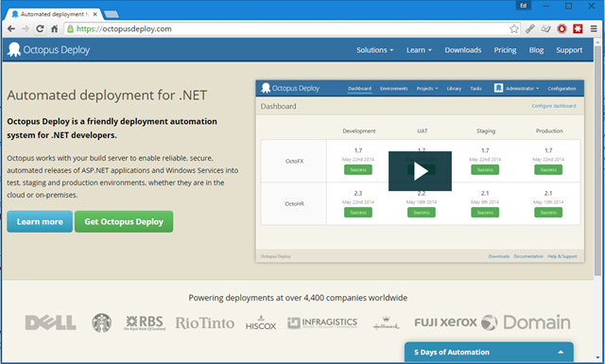Image resolution: width=605 pixels, height=364 pixels.
Task: Click the browser back arrow
Action: click(11, 28)
